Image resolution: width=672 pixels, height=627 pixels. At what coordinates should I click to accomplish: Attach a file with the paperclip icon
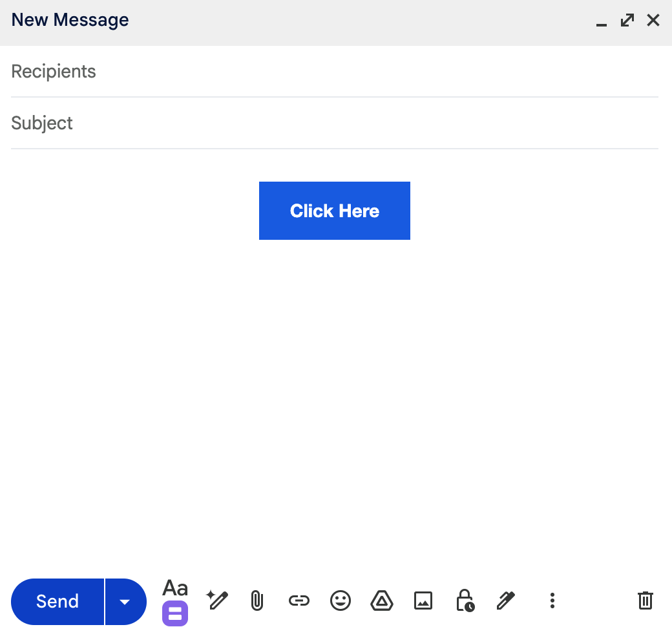257,601
